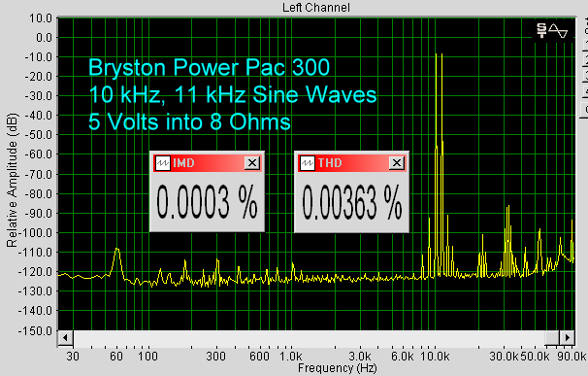Close the THD meter window
This screenshot has height=376, width=588.
click(397, 163)
